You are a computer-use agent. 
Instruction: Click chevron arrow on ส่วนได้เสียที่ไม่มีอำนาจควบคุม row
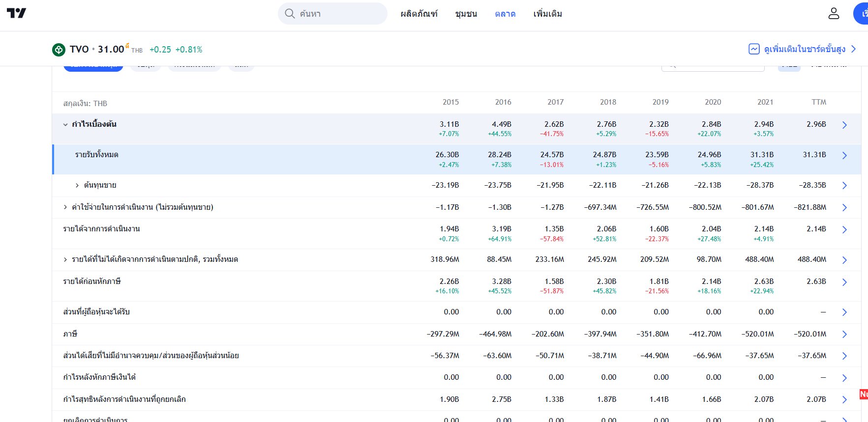[x=844, y=356]
